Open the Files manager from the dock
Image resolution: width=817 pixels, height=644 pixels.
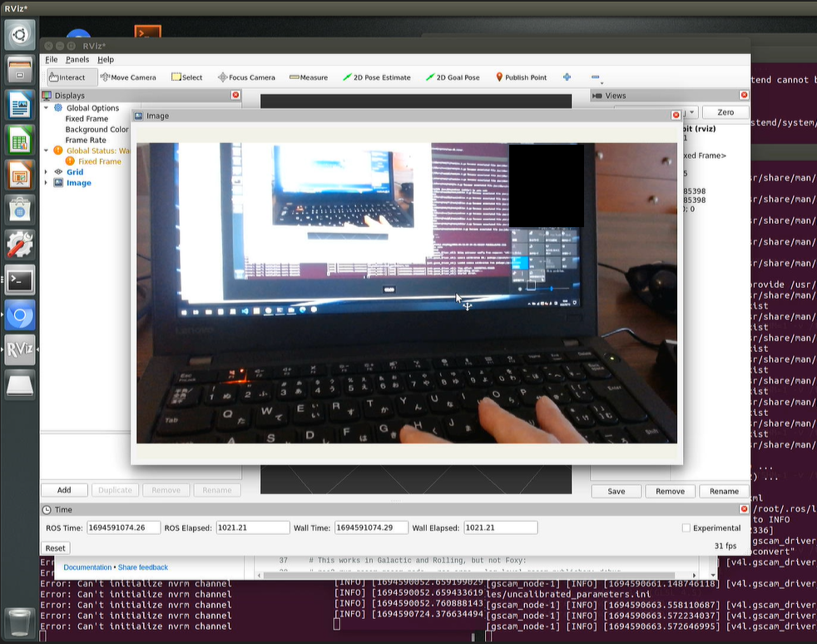20,70
